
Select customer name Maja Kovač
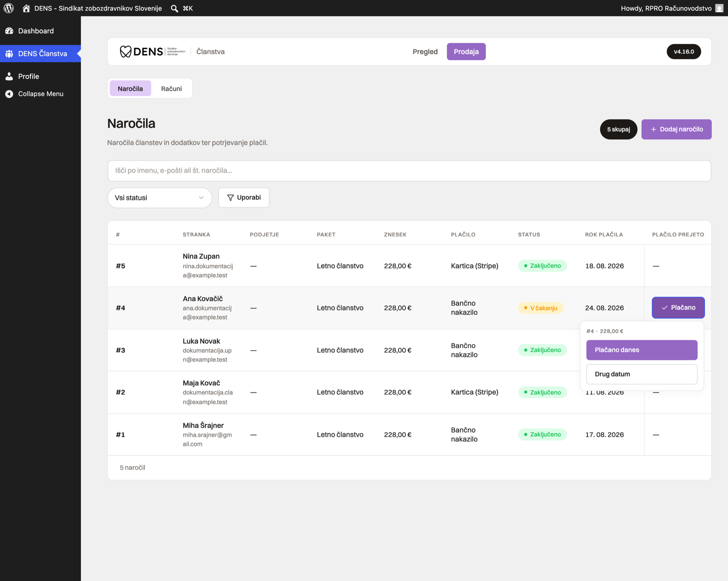click(x=201, y=383)
